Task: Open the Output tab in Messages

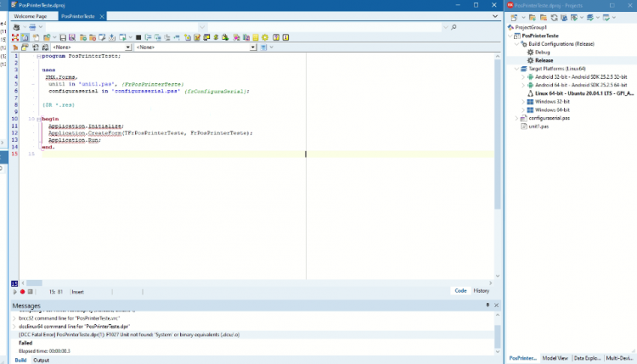Action: click(x=41, y=361)
